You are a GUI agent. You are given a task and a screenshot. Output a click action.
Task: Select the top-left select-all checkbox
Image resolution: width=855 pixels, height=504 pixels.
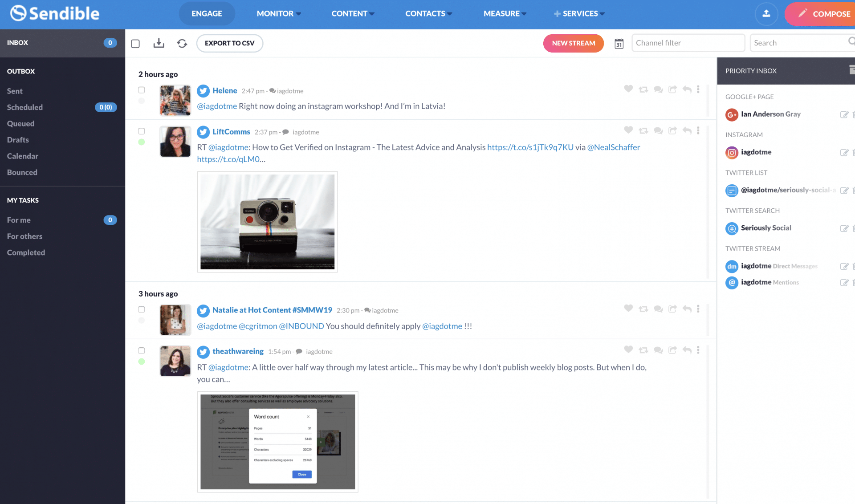[x=136, y=43]
